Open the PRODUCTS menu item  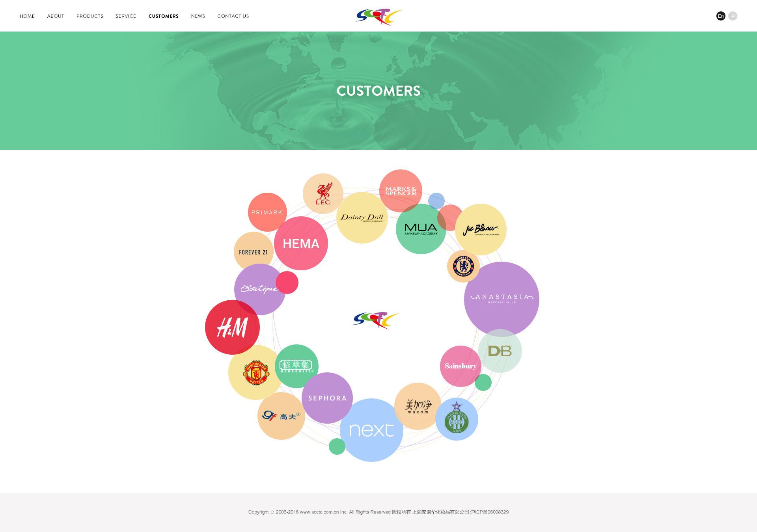pyautogui.click(x=89, y=15)
